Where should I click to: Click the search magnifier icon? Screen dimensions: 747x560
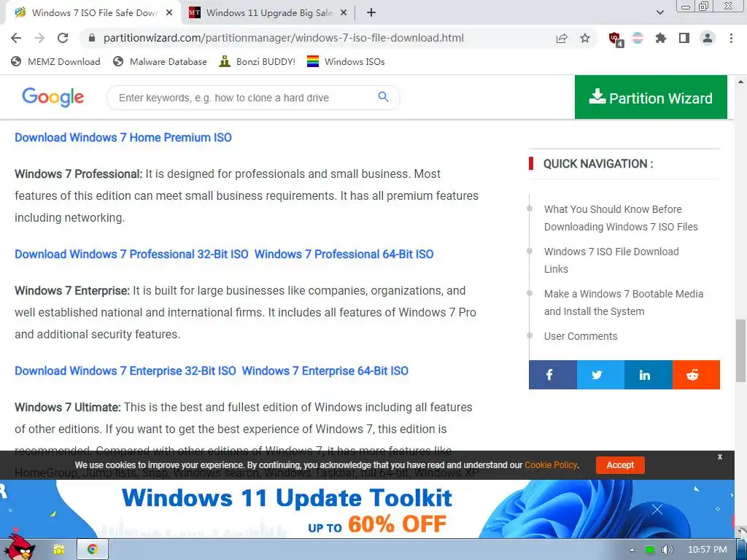click(x=384, y=97)
